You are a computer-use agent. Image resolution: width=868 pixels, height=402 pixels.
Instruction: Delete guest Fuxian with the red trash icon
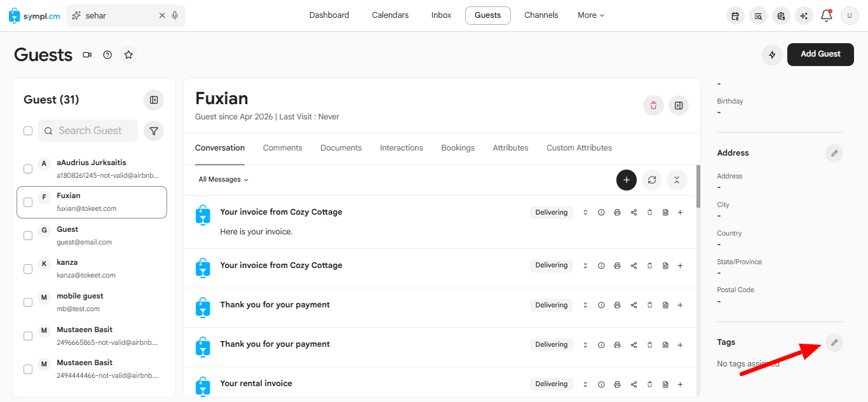pos(653,105)
